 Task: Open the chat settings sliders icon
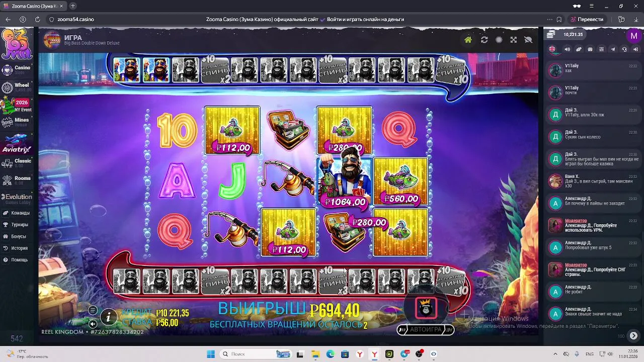tap(601, 49)
